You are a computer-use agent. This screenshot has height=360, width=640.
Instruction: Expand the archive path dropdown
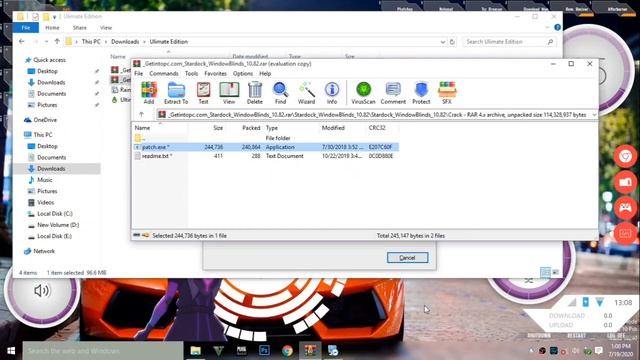(594, 115)
